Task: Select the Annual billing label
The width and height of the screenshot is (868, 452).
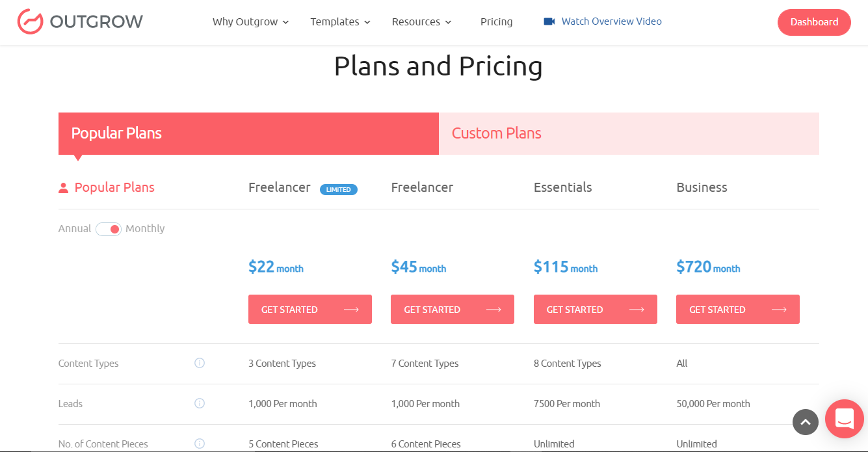Action: pyautogui.click(x=75, y=229)
